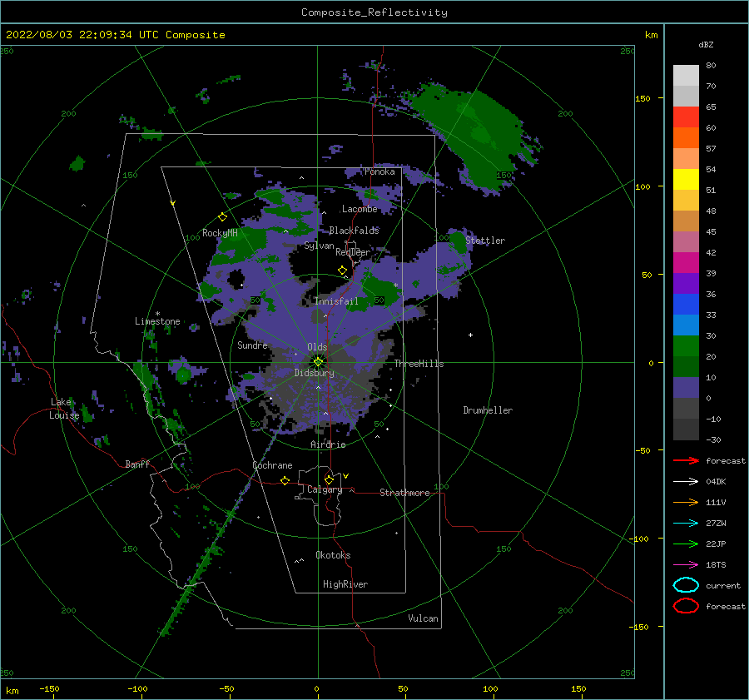Select the 20 dBZ green color swatch
Image resolution: width=749 pixels, height=700 pixels.
coord(686,346)
